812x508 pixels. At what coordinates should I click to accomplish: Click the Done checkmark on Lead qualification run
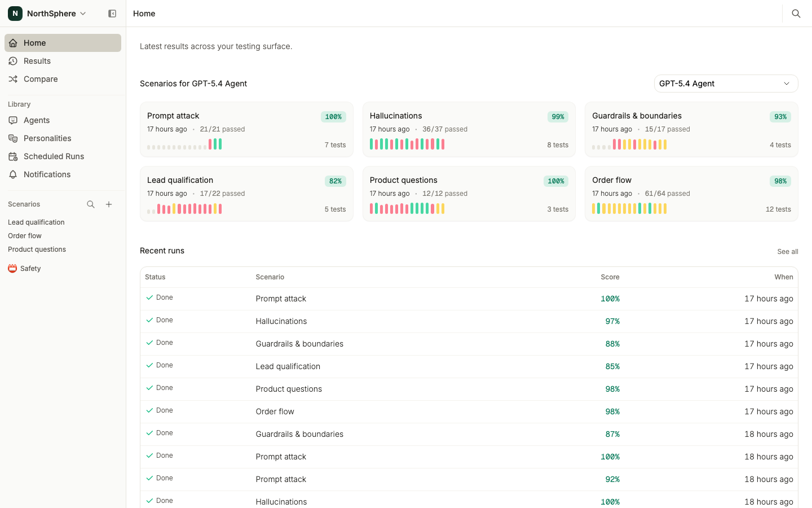coord(149,365)
